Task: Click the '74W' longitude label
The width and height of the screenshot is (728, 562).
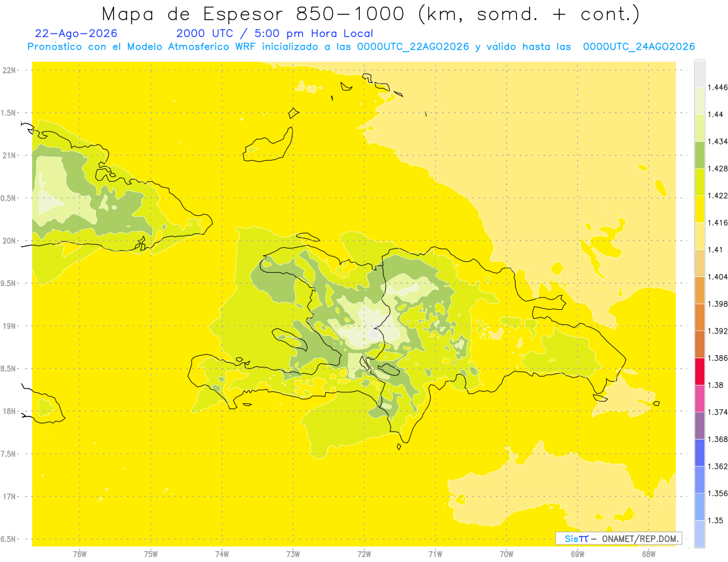Action: click(x=221, y=554)
